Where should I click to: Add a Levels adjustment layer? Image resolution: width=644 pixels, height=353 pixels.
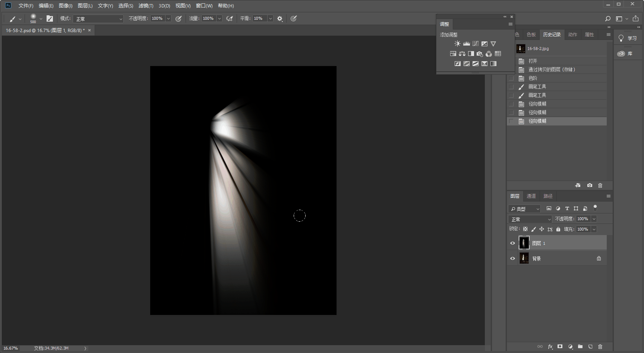tap(466, 44)
